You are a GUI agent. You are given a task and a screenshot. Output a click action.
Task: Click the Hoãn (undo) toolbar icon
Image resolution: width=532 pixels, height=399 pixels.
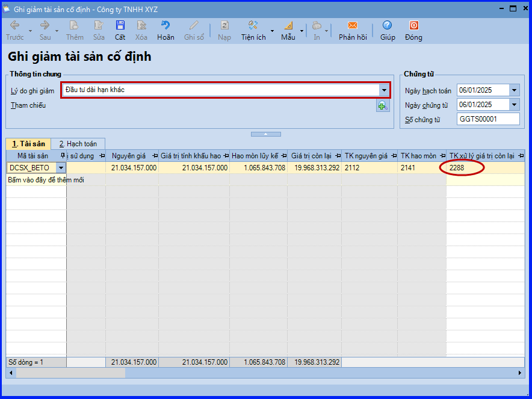pyautogui.click(x=165, y=26)
